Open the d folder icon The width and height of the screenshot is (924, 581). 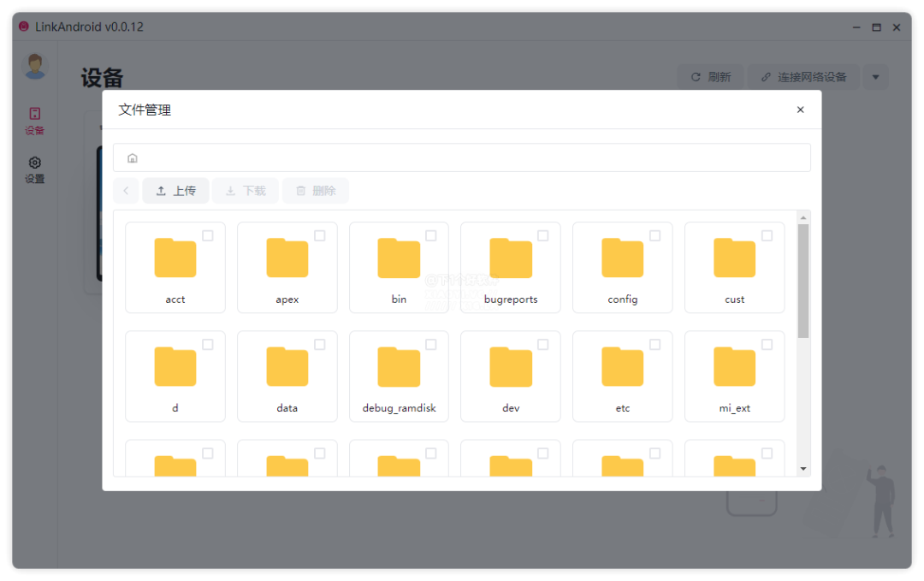tap(175, 366)
